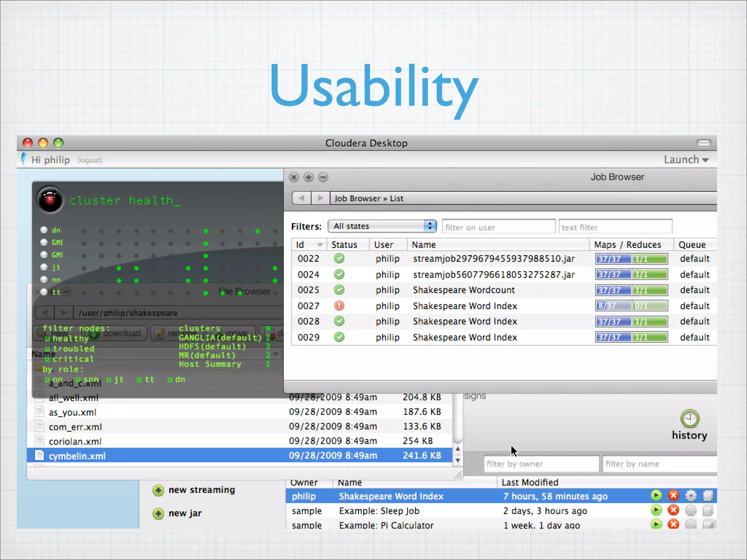The height and width of the screenshot is (560, 747).
Task: Click the filter by name field
Action: point(660,464)
